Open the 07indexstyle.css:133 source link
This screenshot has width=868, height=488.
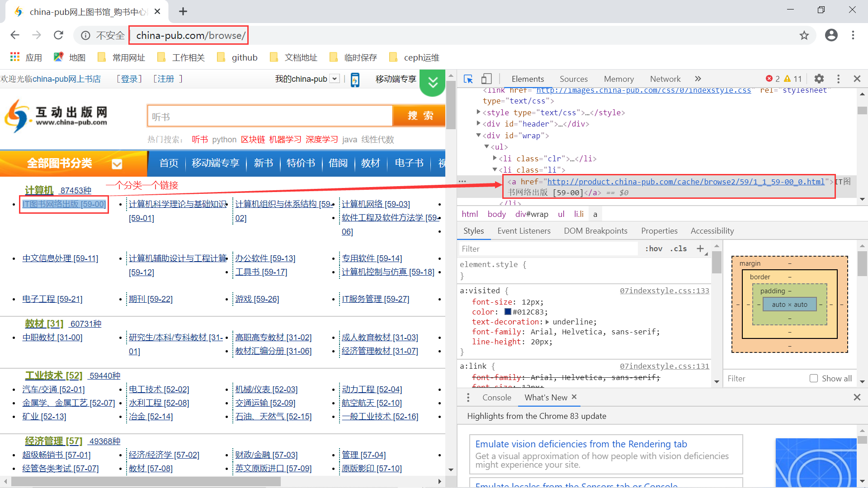pos(665,291)
